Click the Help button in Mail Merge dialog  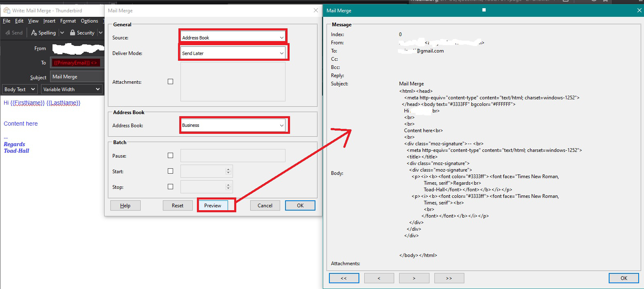[126, 206]
